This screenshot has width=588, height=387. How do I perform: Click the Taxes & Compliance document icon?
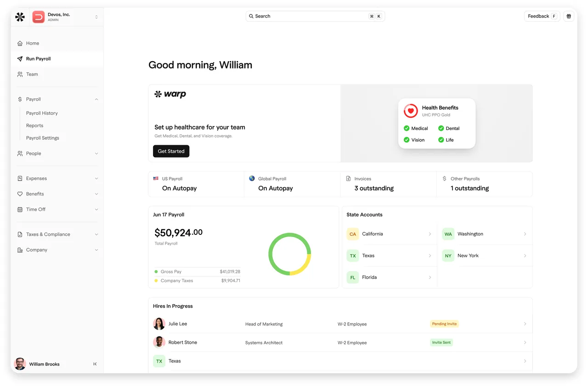pyautogui.click(x=20, y=234)
